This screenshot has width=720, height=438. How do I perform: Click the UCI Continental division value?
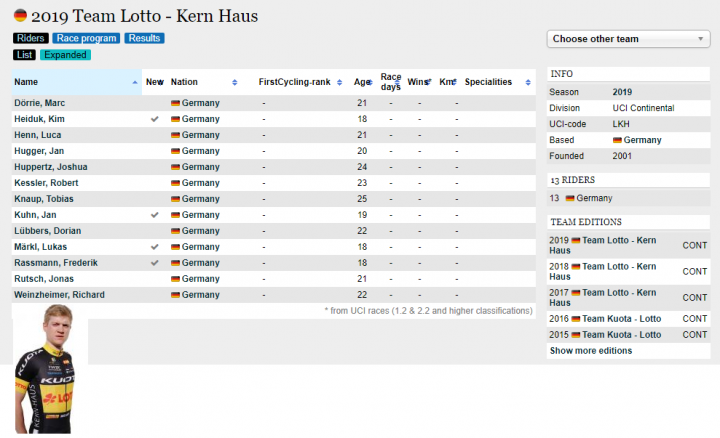click(x=643, y=108)
